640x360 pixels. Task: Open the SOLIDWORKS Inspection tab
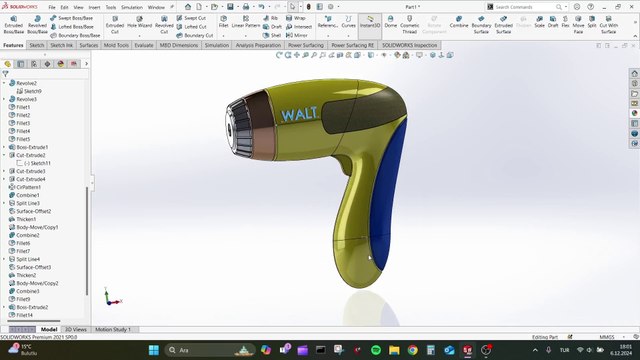click(x=409, y=45)
